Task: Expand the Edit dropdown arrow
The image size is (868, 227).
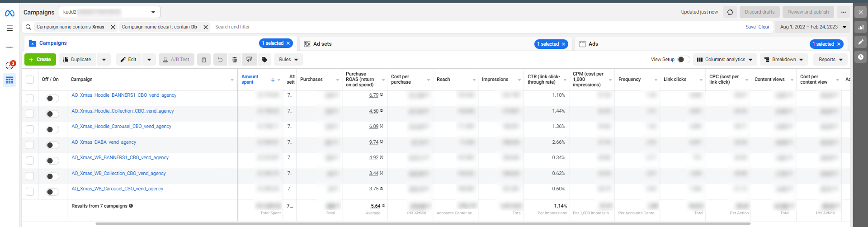Action: pos(149,60)
